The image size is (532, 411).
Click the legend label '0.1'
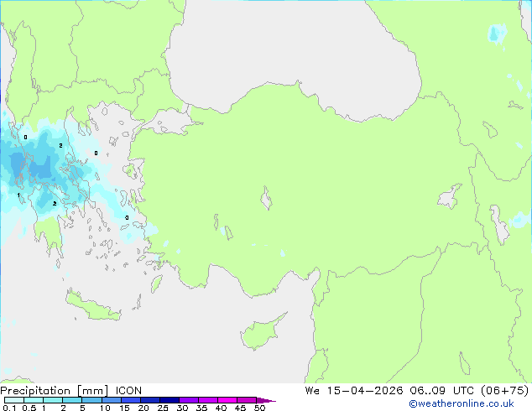point(9,408)
